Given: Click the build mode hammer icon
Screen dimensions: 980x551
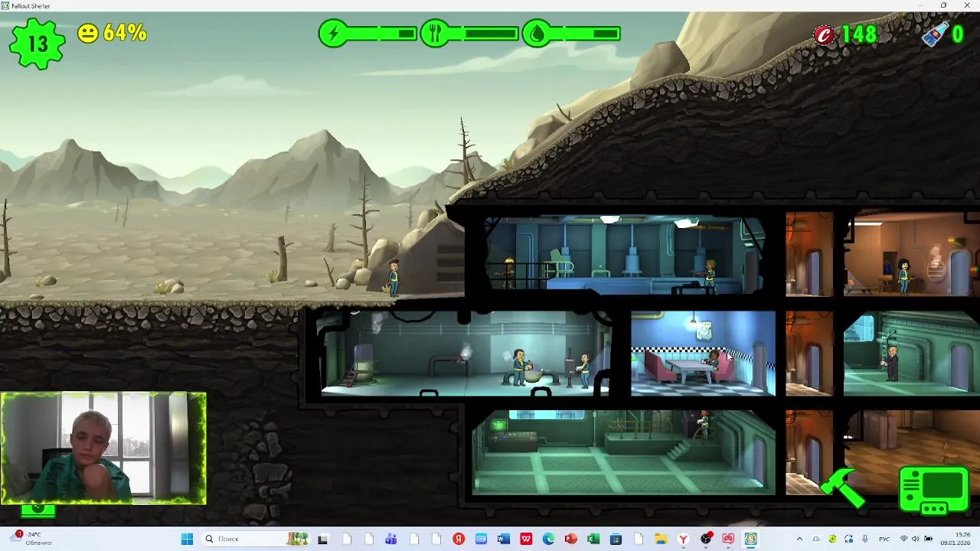Looking at the screenshot, I should 843,488.
